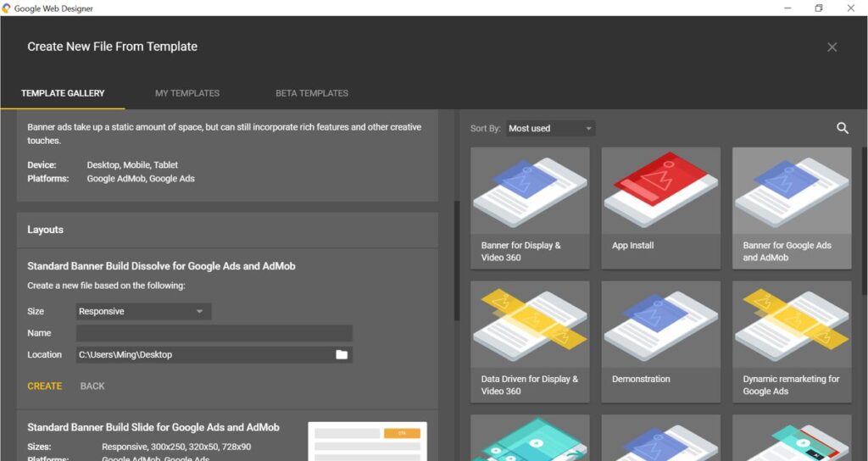
Task: Click Standard Banner Build Slide layout title
Action: pos(153,427)
